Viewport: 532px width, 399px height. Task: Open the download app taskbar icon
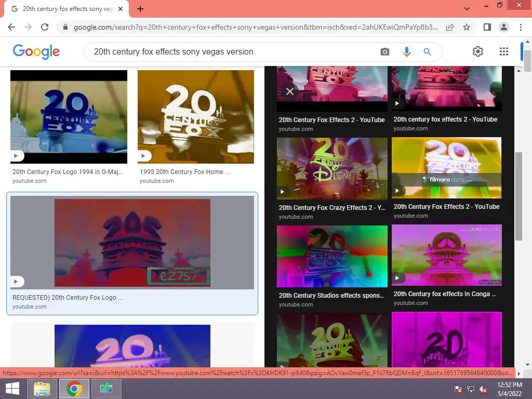[x=106, y=389]
